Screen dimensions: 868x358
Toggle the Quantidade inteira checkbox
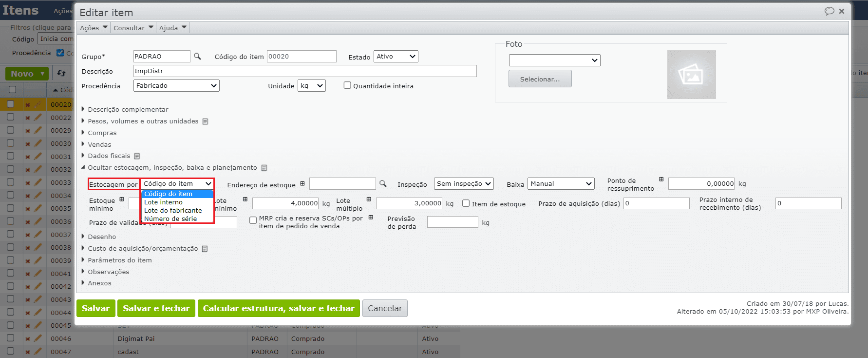click(347, 85)
